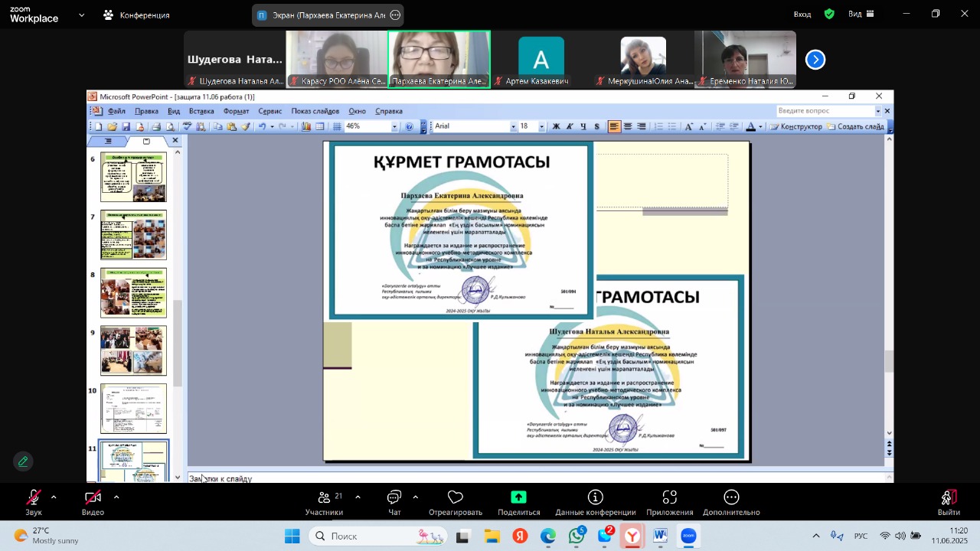Image resolution: width=980 pixels, height=551 pixels.
Task: Open the Participants (Участники) list
Action: pos(324,497)
